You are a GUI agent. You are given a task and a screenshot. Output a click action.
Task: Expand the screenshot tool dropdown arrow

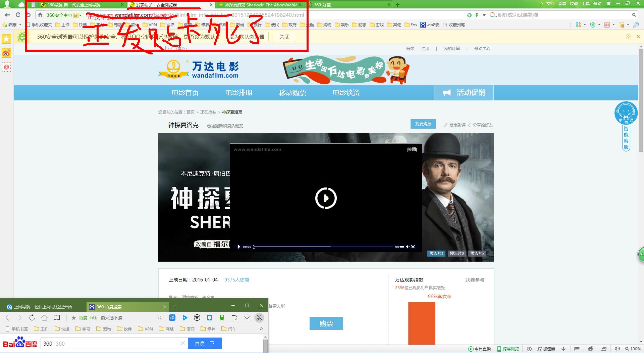(x=628, y=25)
